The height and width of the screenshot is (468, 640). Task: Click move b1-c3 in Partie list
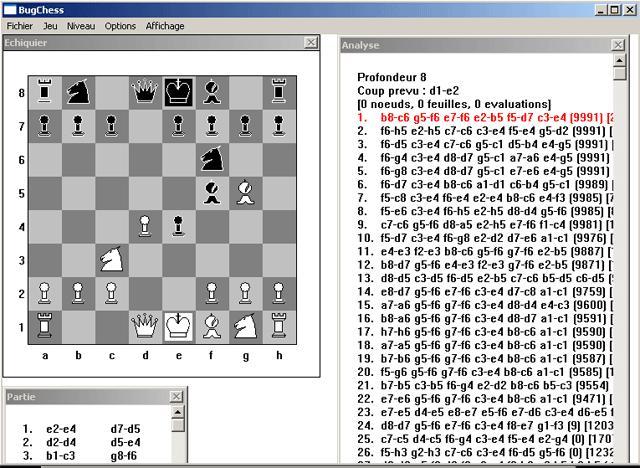click(x=61, y=456)
